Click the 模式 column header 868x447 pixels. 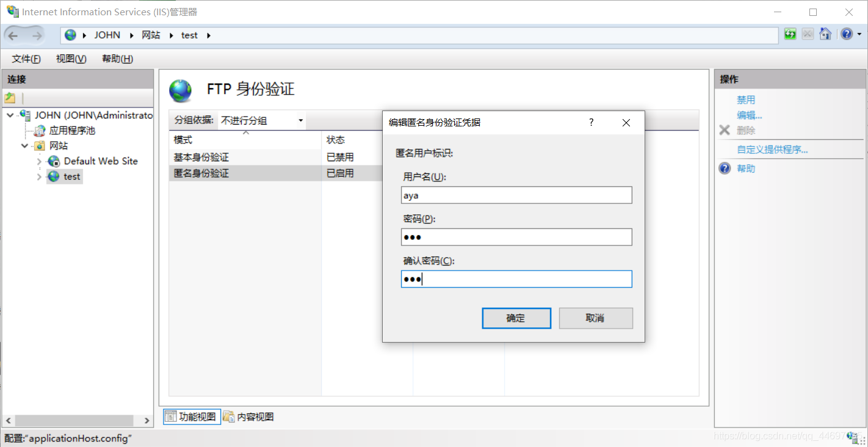pyautogui.click(x=245, y=140)
